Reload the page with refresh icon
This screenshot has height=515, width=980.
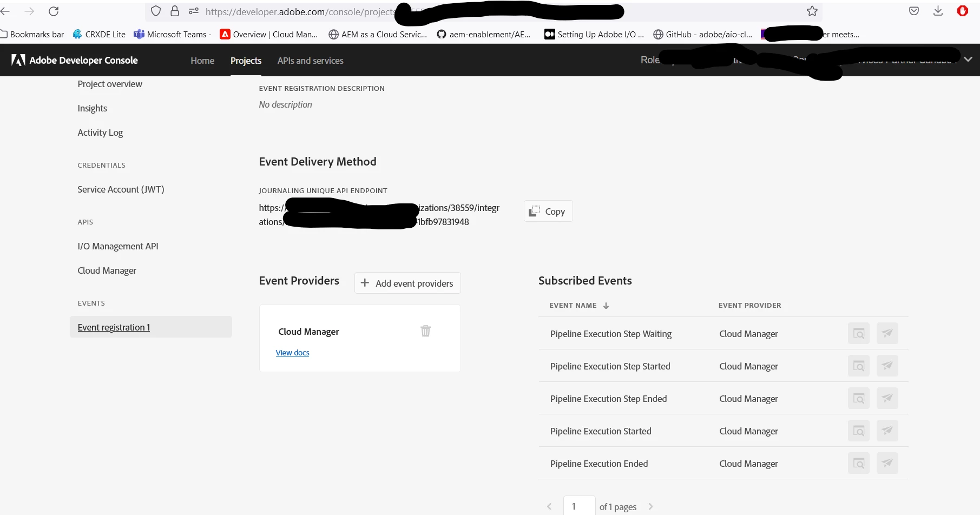click(x=54, y=11)
